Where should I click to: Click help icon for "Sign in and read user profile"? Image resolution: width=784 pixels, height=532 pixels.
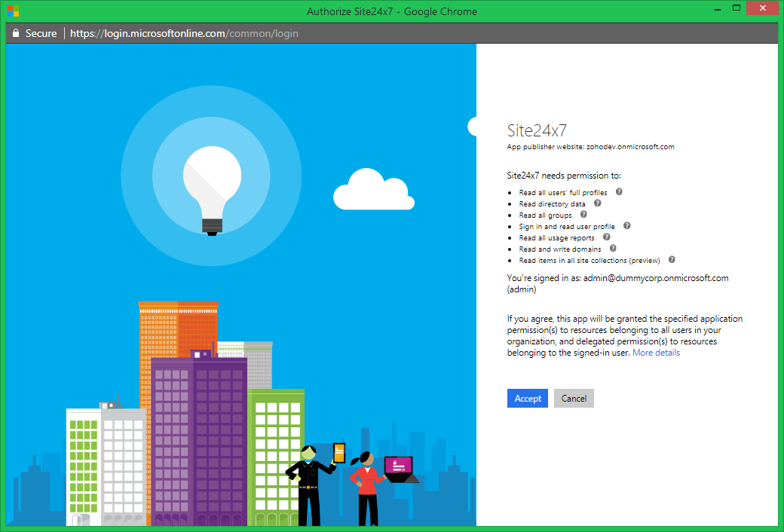tap(626, 226)
